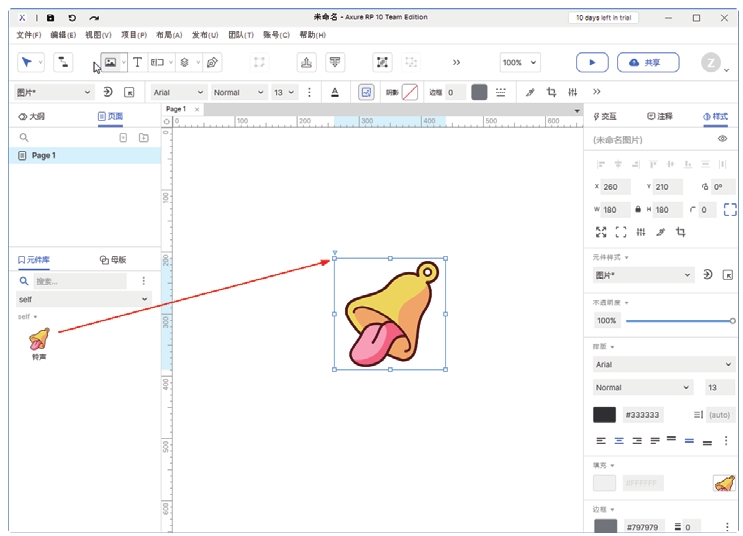Open the 布局(A) menu
Screen dimensions: 743x536
pyautogui.click(x=169, y=35)
